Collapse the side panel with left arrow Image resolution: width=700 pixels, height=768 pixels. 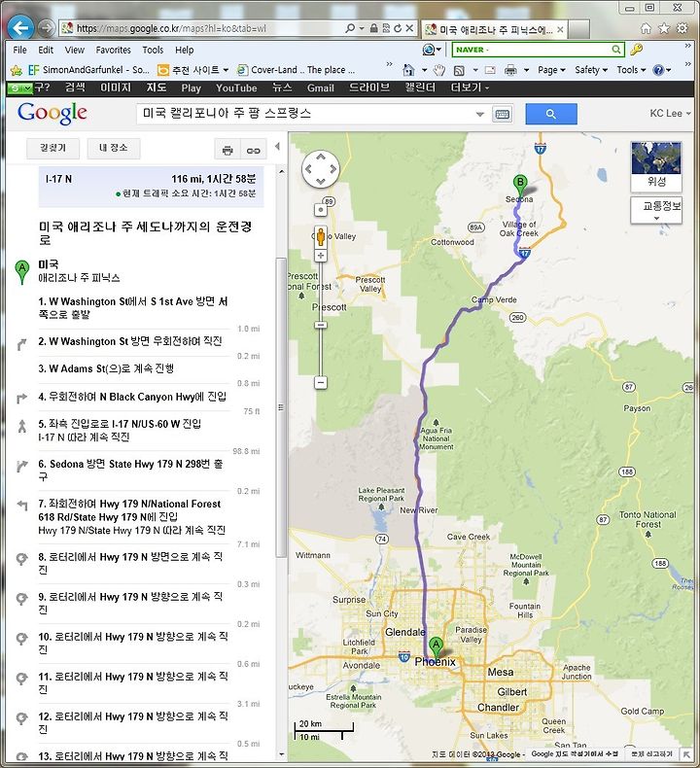[x=277, y=147]
